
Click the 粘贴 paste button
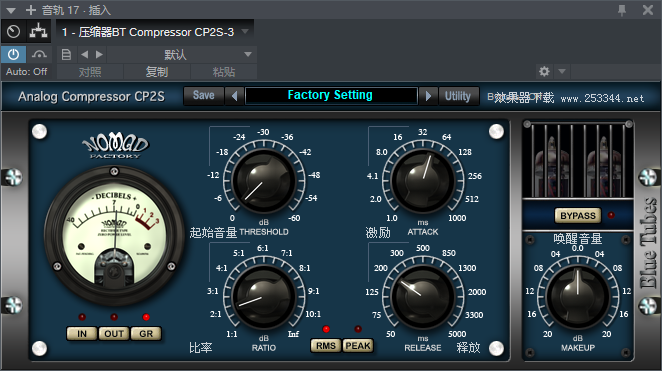click(x=224, y=72)
